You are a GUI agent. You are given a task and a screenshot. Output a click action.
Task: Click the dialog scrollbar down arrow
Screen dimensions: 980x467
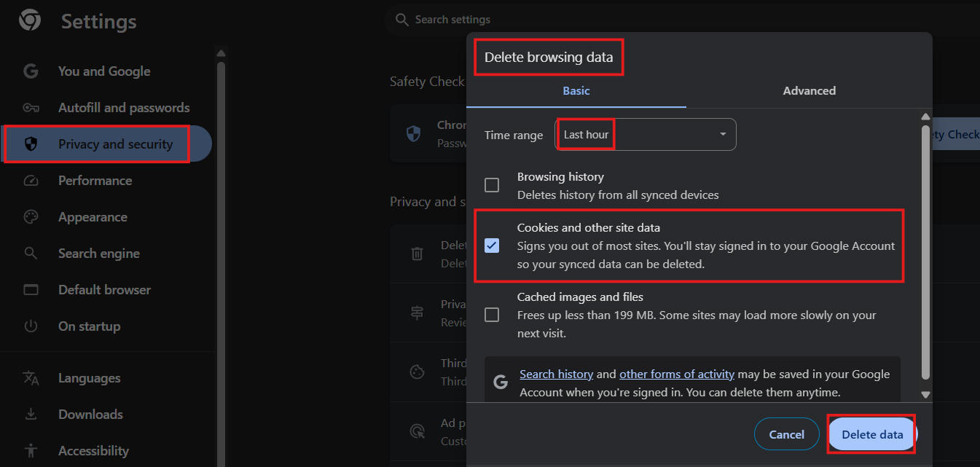click(x=925, y=395)
